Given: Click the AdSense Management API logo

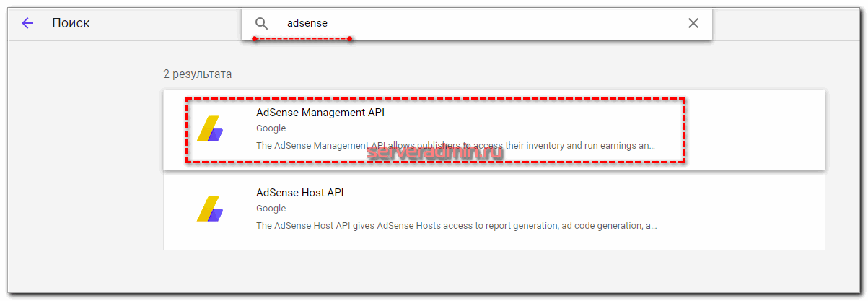Looking at the screenshot, I should [x=210, y=129].
